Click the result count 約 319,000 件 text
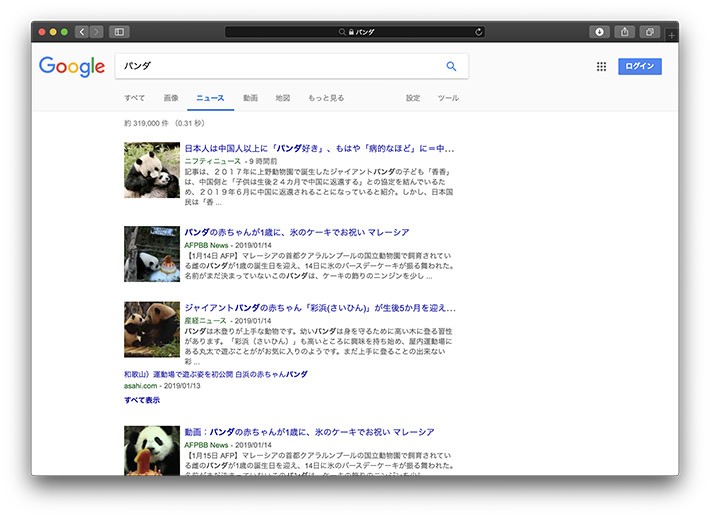The width and height of the screenshot is (710, 517). (x=147, y=123)
